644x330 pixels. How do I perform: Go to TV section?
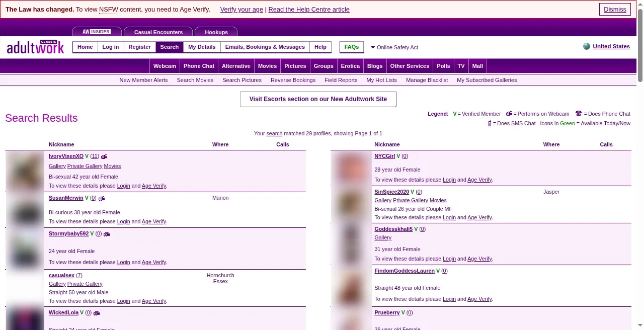461,66
